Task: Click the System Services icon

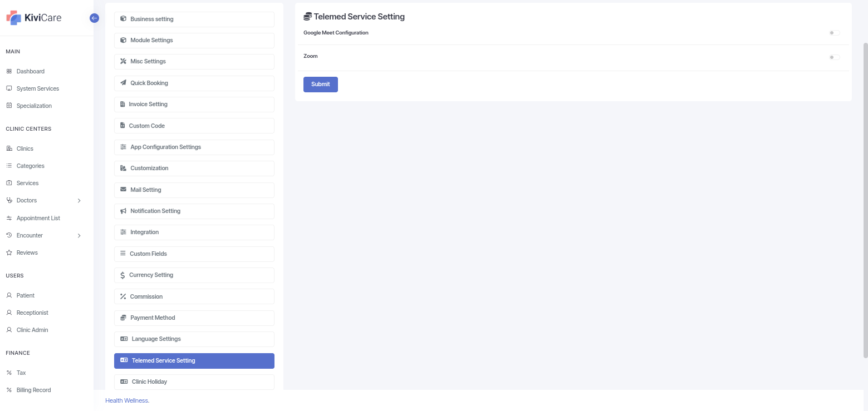Action: (x=9, y=88)
